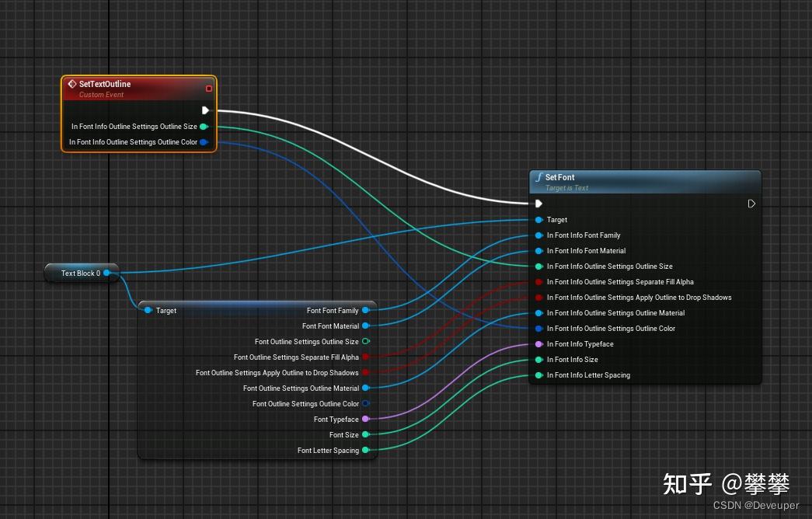The image size is (812, 519).
Task: Click the exec output arrow on Set Font
Action: click(x=751, y=204)
